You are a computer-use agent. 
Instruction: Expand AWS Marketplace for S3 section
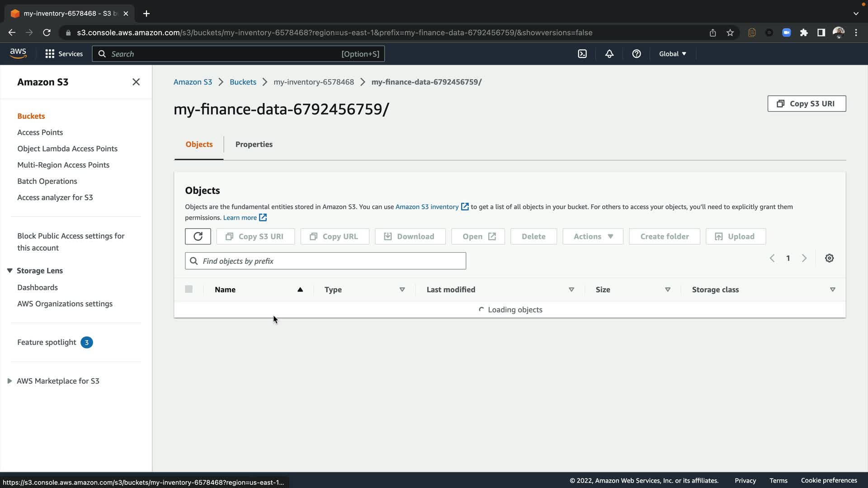coord(9,381)
